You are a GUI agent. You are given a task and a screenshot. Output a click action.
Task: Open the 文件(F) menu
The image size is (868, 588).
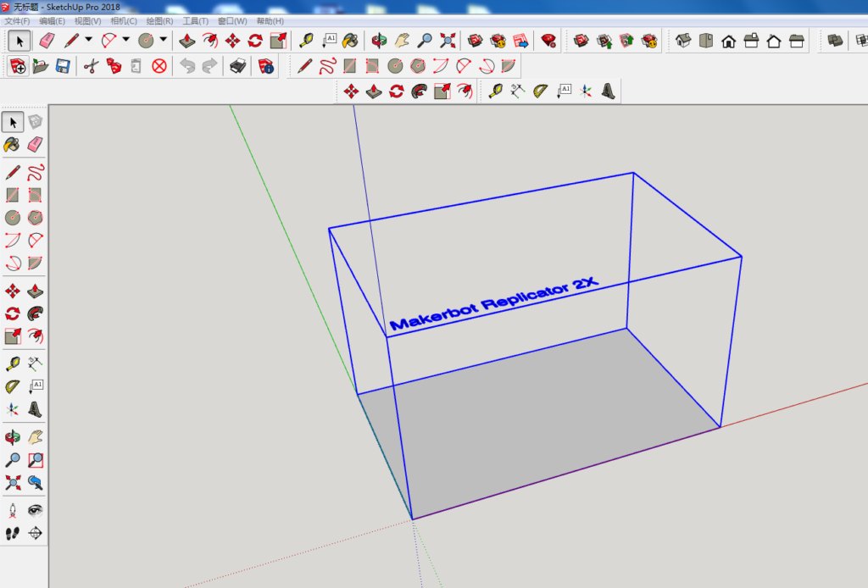17,21
